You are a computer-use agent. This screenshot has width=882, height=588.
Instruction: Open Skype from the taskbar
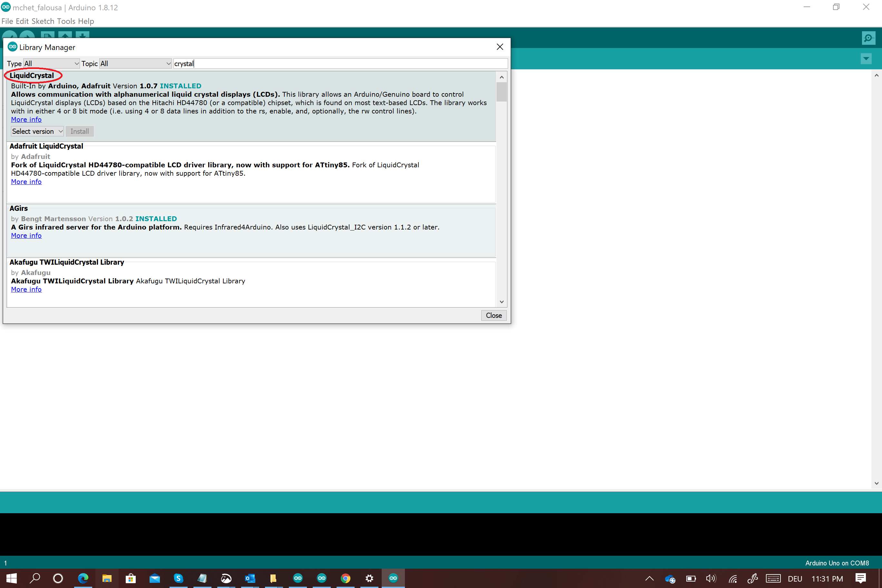point(178,578)
